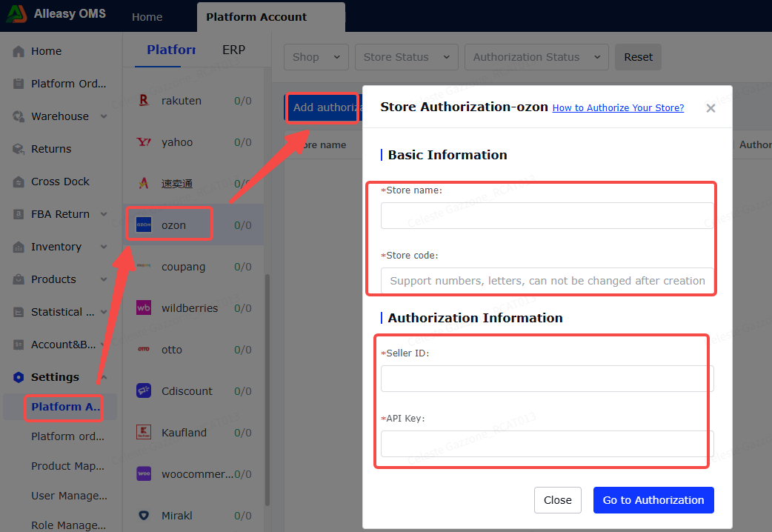Click the Returns sidebar icon
772x532 pixels.
pos(19,149)
